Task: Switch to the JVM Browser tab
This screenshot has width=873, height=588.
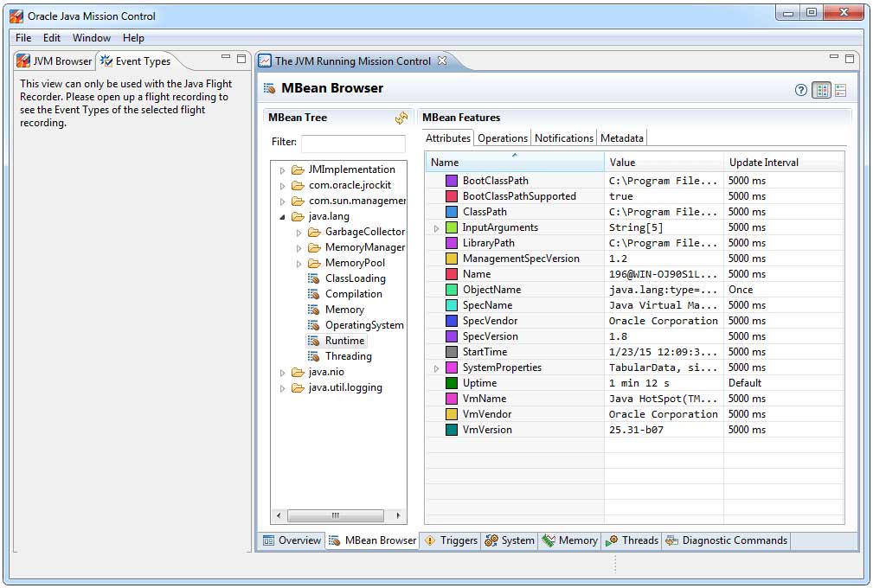Action: pos(55,61)
